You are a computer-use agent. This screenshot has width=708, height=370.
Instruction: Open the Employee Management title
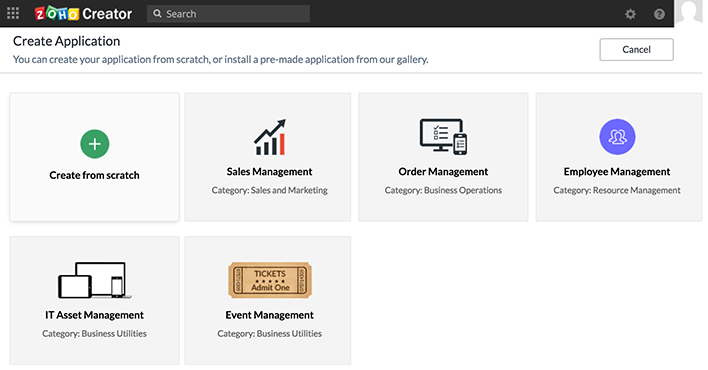[617, 172]
